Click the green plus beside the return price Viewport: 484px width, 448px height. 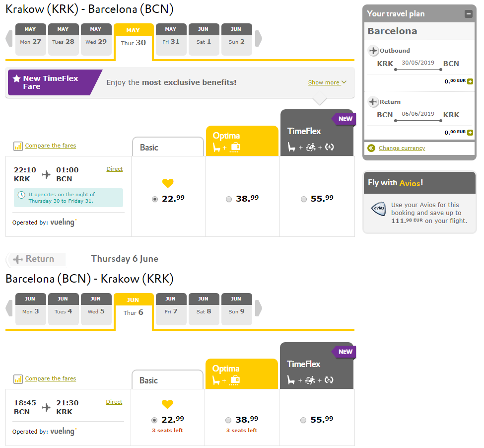470,133
